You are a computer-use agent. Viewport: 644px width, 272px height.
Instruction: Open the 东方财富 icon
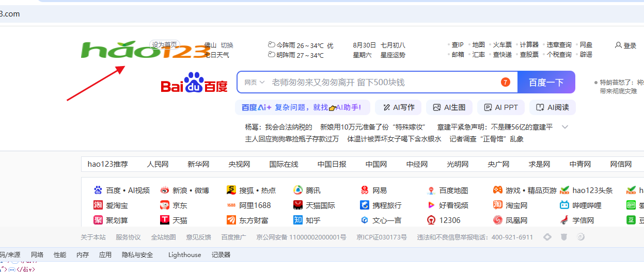(x=231, y=220)
